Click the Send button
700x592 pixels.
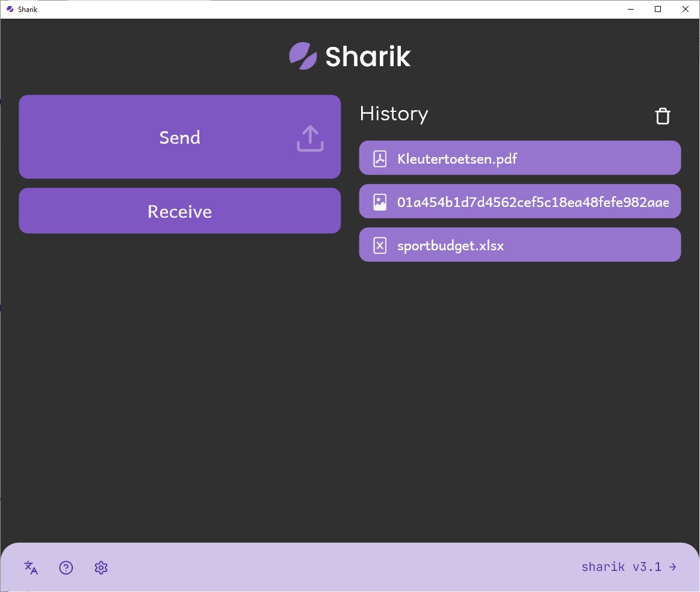click(179, 137)
